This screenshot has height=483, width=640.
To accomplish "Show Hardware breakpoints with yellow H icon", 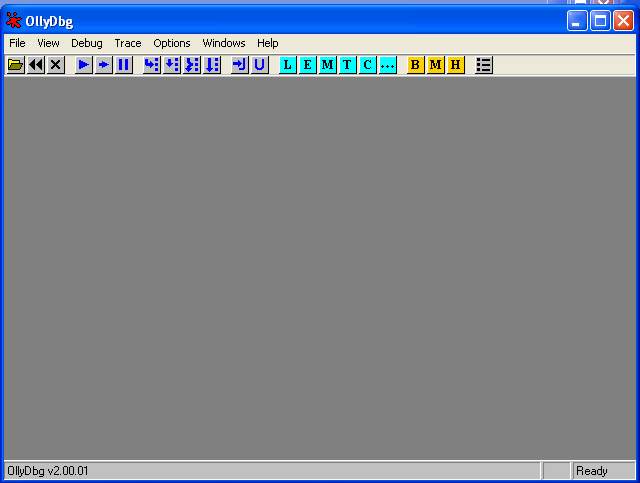I will (x=456, y=65).
